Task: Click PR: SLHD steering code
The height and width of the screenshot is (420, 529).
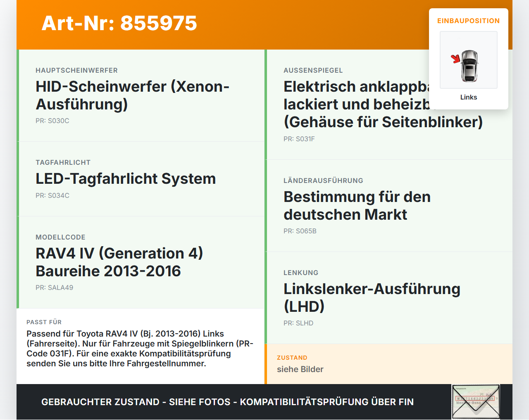Action: (x=298, y=323)
